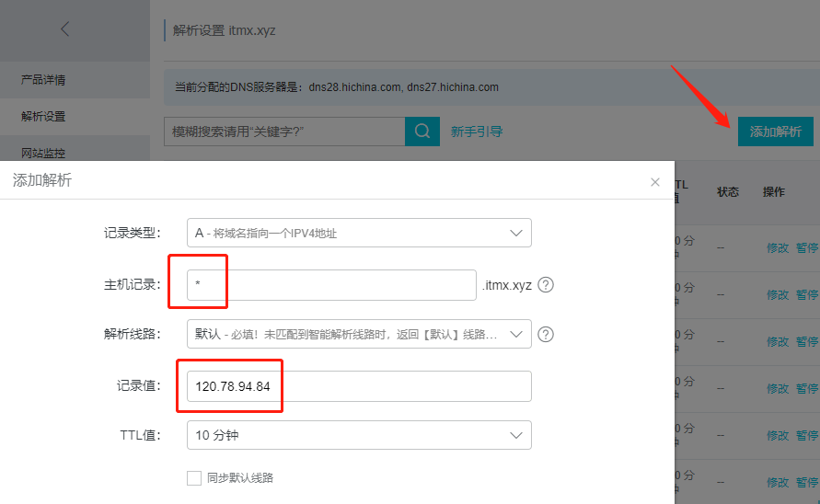Open the 新手引导 link
Screen dimensions: 820x504
477,132
